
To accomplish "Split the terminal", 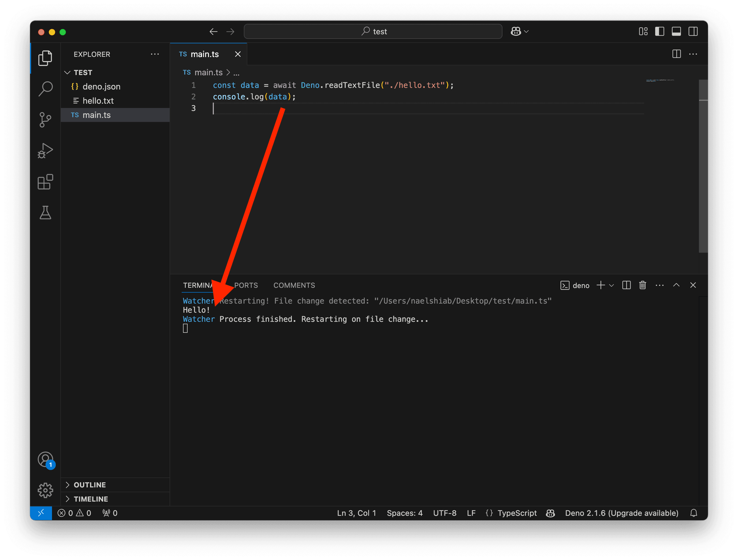I will coord(626,285).
